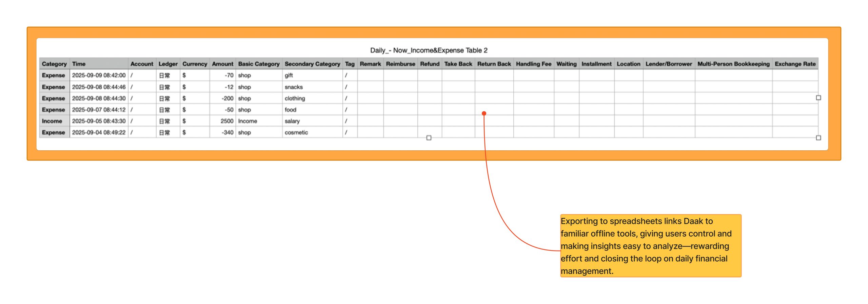This screenshot has width=868, height=304.
Task: Select the time cell 2025-09-07 08:44:12
Action: click(99, 110)
